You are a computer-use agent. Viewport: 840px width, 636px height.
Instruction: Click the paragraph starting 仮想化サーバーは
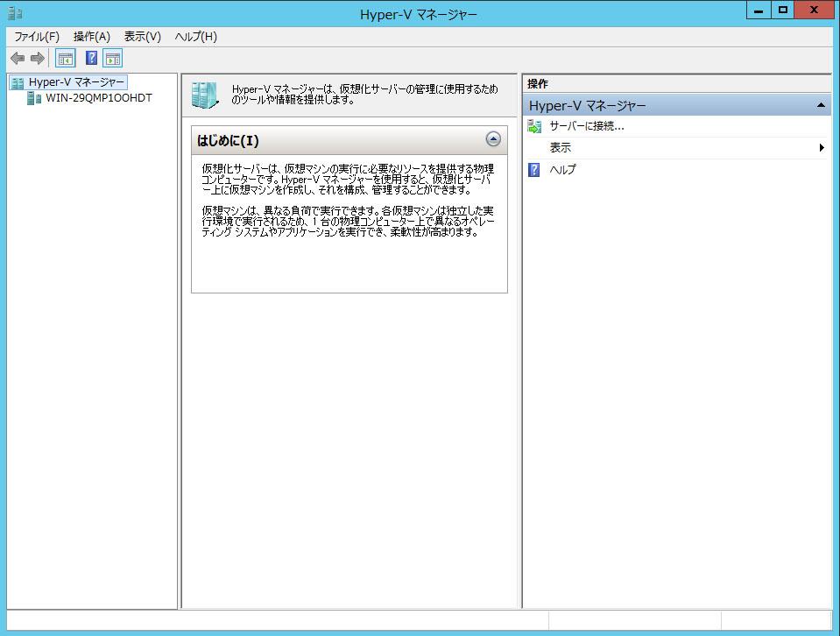coord(347,180)
